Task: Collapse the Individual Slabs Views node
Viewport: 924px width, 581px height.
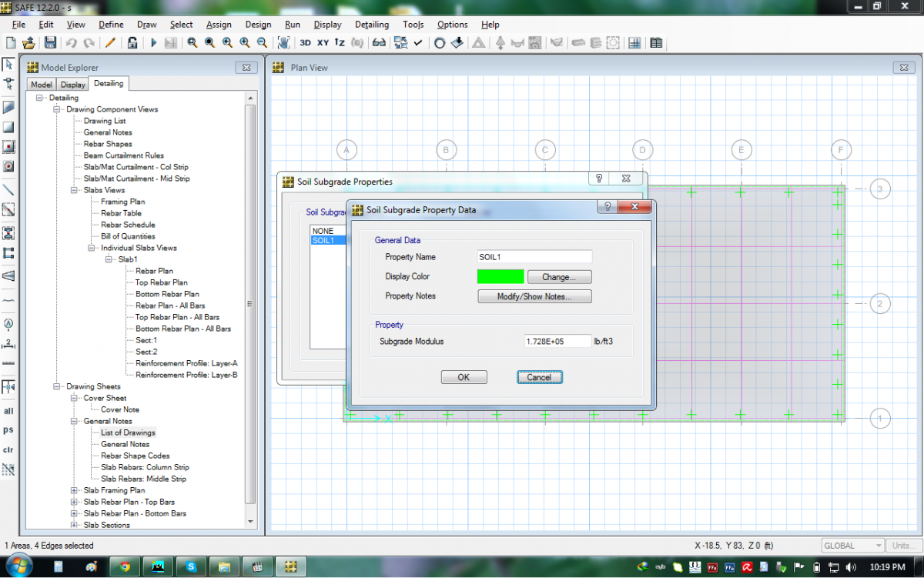Action: click(92, 248)
